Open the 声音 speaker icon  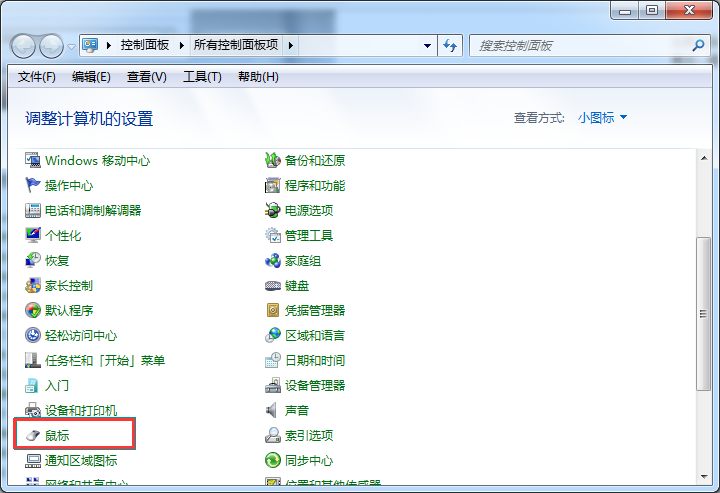point(273,411)
